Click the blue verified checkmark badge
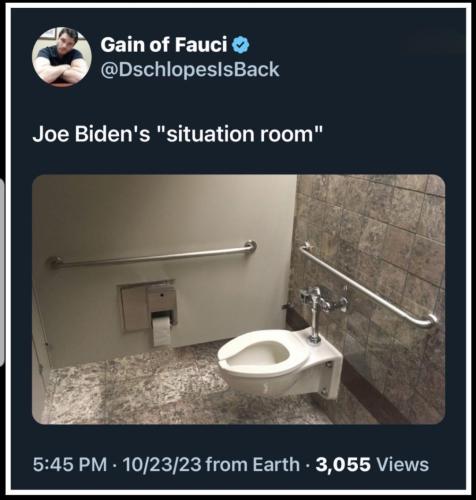Screen dimensions: 476x500 pos(241,45)
